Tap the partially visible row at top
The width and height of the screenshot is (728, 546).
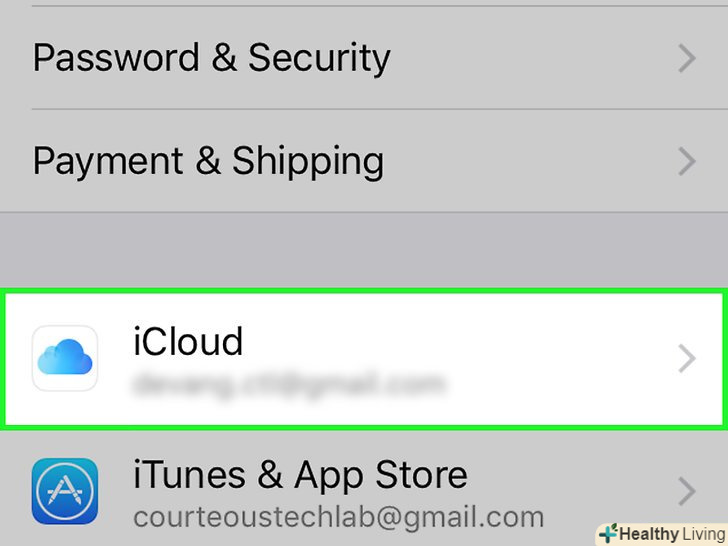(x=364, y=3)
